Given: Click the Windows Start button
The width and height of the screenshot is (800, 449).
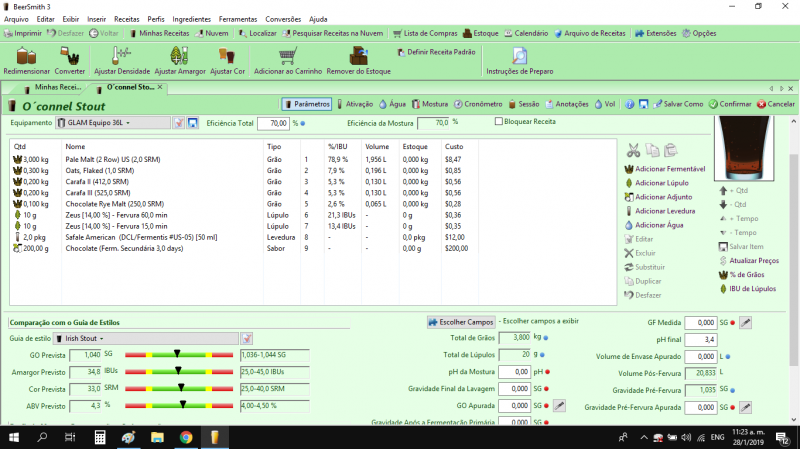Looking at the screenshot, I should (14, 437).
